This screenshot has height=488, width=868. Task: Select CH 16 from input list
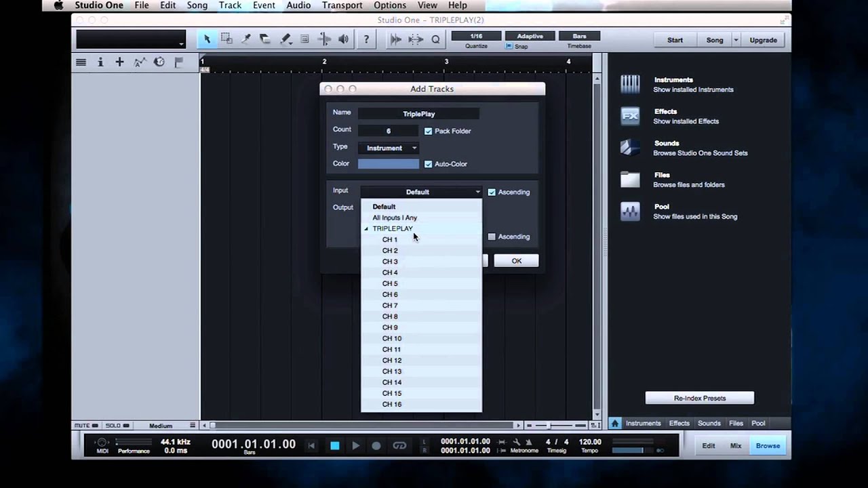[422, 404]
